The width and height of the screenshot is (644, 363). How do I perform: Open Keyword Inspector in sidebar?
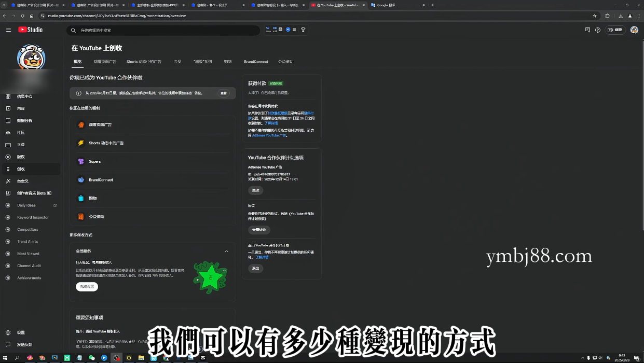(30, 217)
